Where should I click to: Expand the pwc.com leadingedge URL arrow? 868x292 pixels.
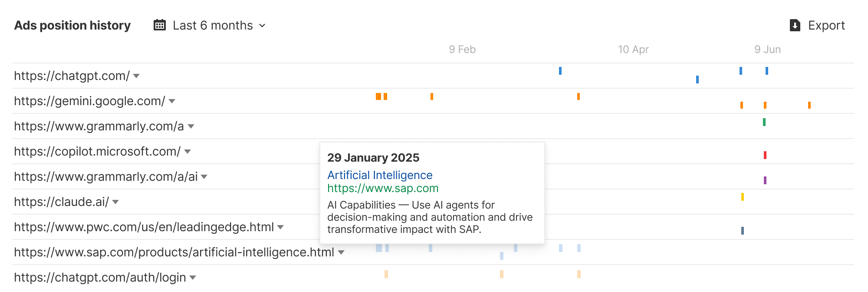pos(280,227)
